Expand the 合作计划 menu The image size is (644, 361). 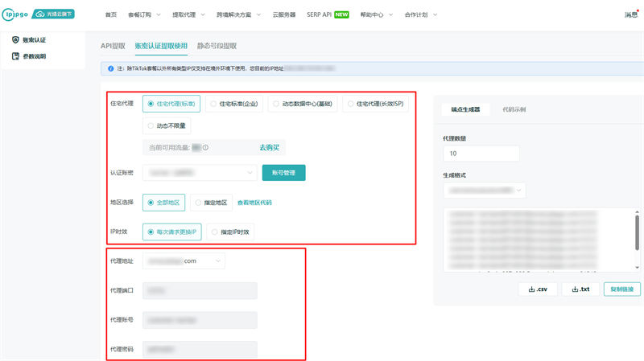[x=421, y=14]
